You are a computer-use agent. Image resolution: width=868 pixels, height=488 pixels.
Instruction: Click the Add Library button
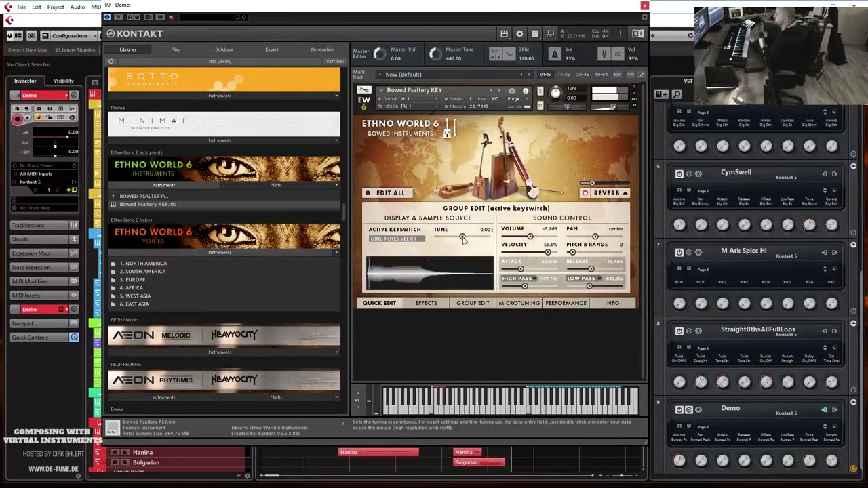tap(220, 61)
